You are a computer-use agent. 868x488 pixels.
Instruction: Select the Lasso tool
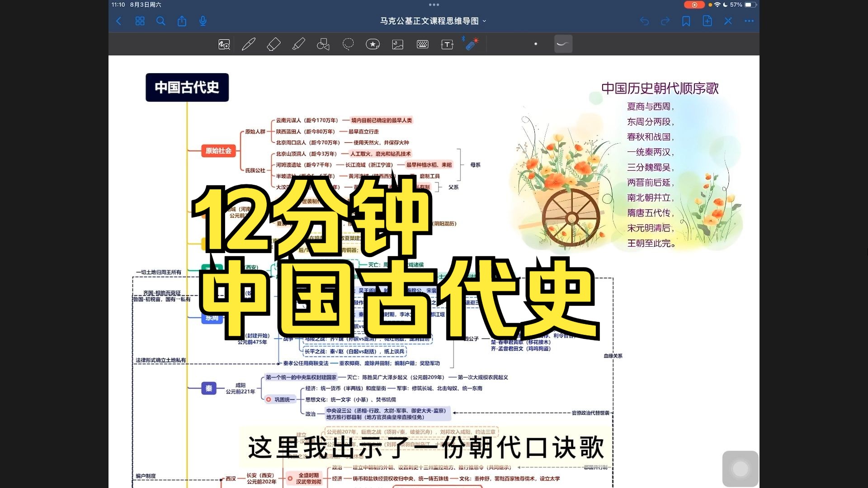pos(348,44)
